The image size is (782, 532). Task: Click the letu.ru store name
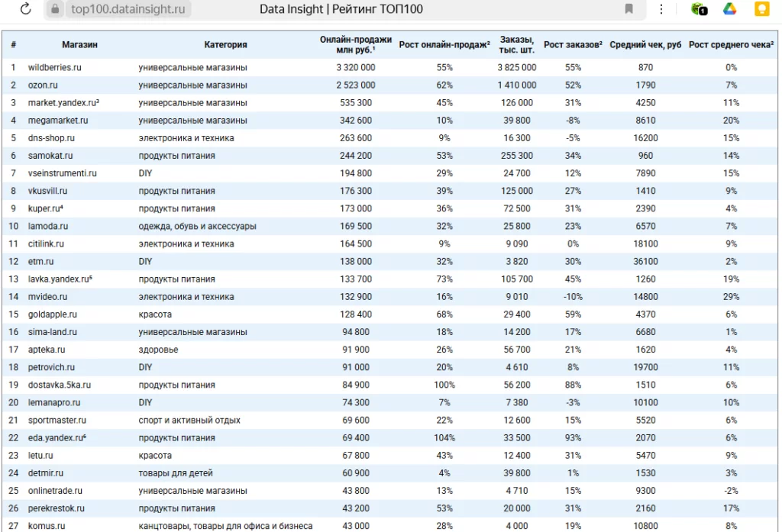pos(40,456)
